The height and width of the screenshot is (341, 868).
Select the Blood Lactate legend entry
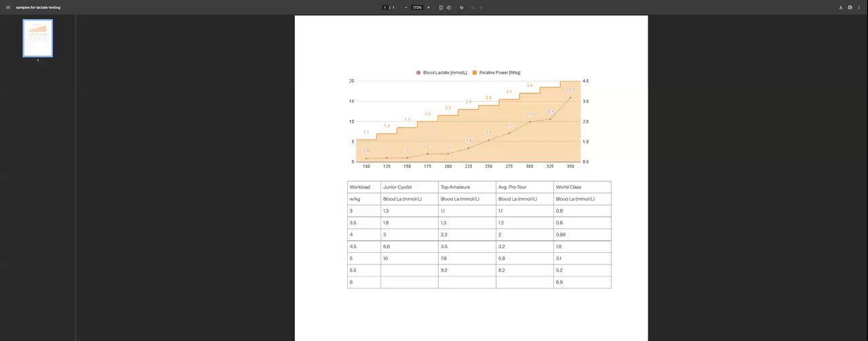[442, 73]
